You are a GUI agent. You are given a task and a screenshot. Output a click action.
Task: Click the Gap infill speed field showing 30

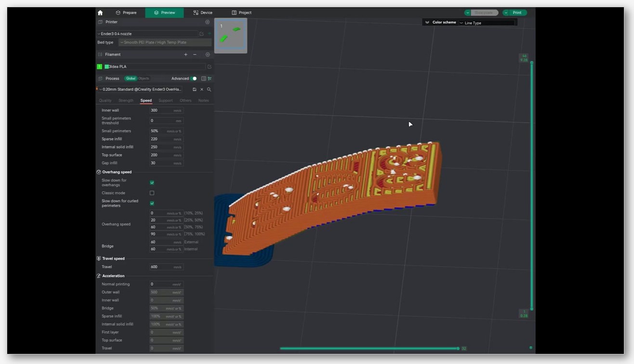166,163
